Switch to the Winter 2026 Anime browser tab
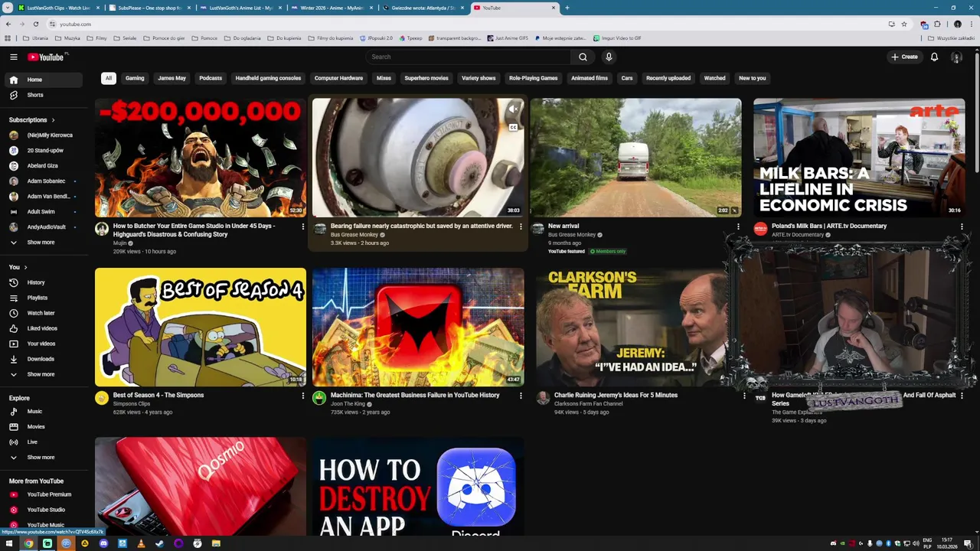 (x=331, y=8)
